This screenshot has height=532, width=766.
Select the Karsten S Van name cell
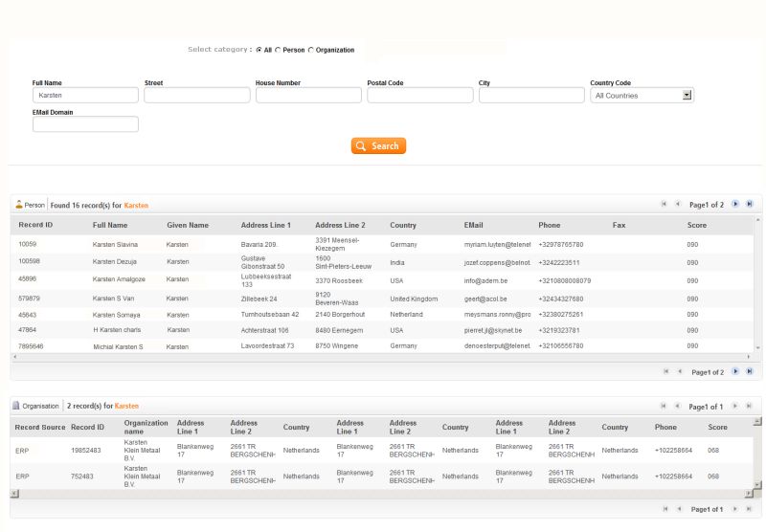(113, 299)
